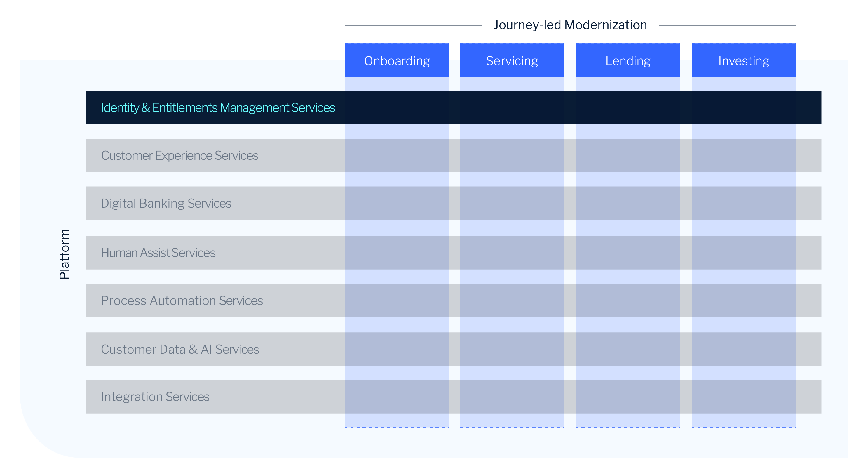Click the vertical Platform label

tap(65, 254)
